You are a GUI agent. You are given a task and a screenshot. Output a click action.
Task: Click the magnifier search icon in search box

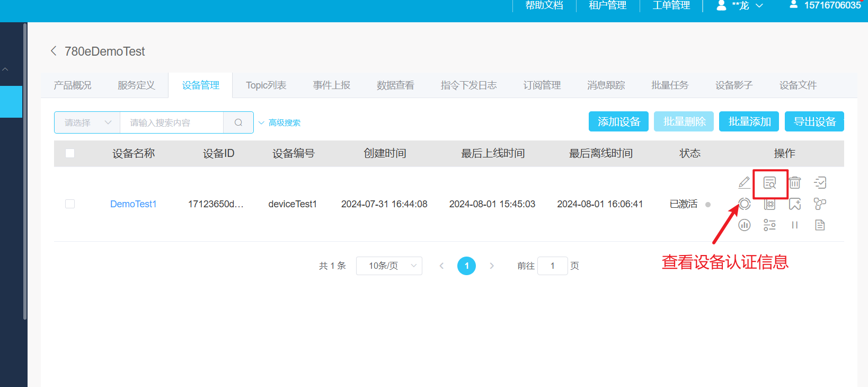238,122
